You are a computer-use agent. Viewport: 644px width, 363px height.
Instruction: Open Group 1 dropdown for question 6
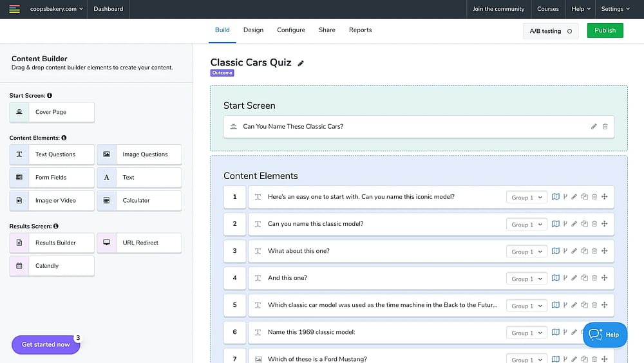tap(527, 333)
